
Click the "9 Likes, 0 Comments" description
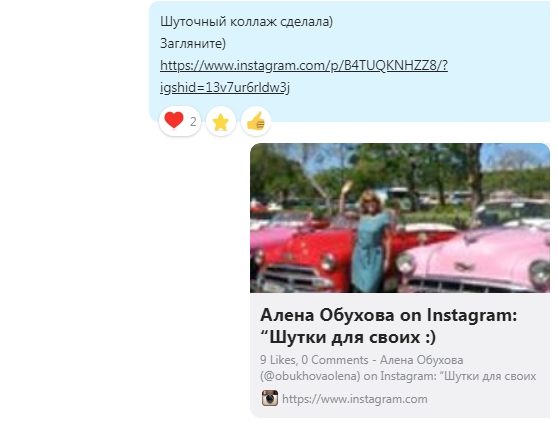click(314, 360)
